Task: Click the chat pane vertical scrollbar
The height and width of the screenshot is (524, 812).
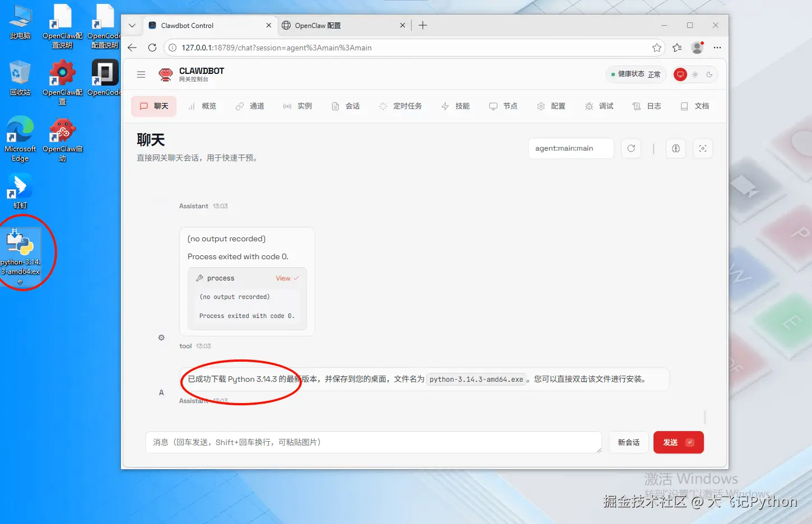Action: (704, 416)
